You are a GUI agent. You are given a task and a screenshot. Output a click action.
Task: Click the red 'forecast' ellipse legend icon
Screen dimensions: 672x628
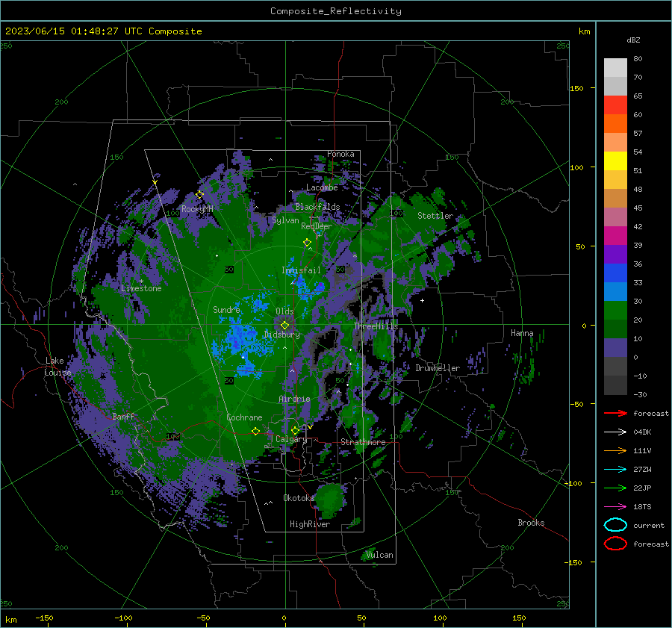click(x=615, y=544)
